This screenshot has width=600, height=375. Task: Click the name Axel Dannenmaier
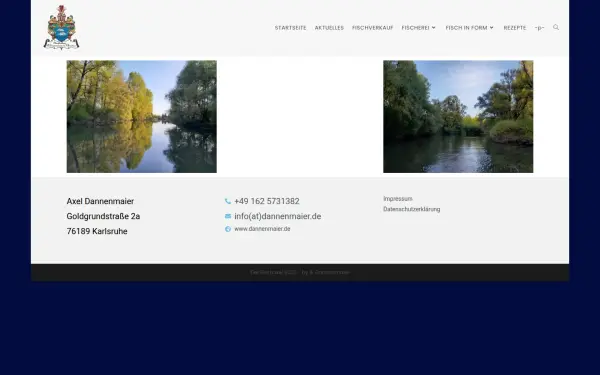[100, 201]
